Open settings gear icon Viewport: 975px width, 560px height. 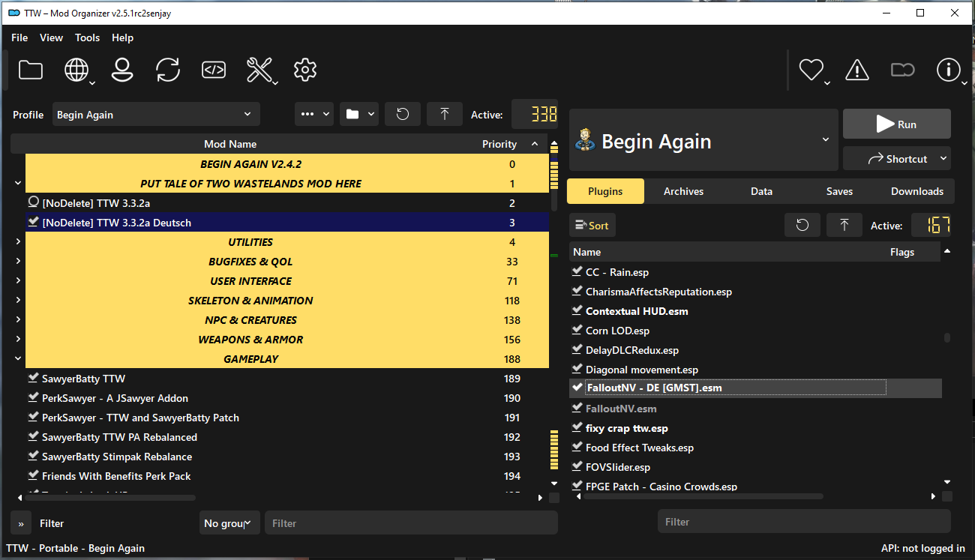coord(305,70)
